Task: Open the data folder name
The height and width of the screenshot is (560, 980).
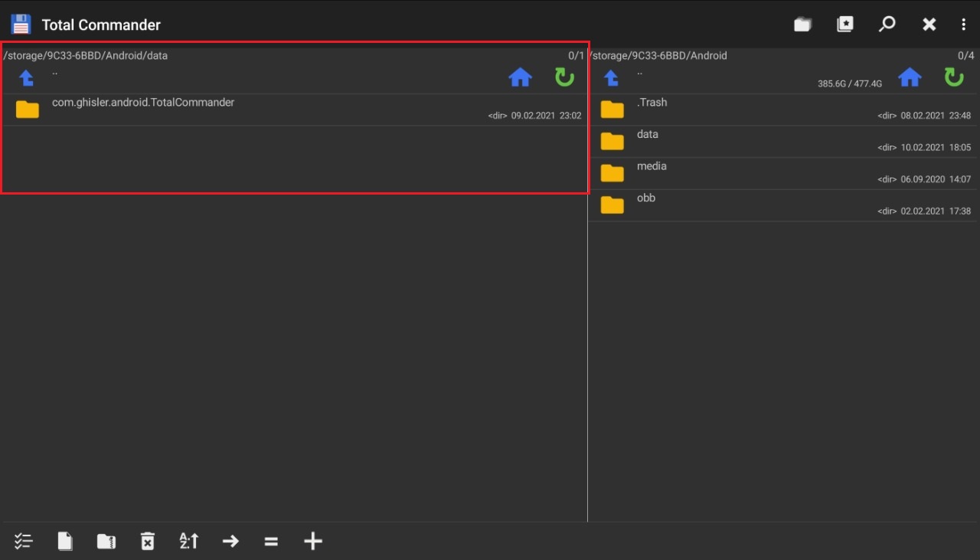Action: point(648,134)
